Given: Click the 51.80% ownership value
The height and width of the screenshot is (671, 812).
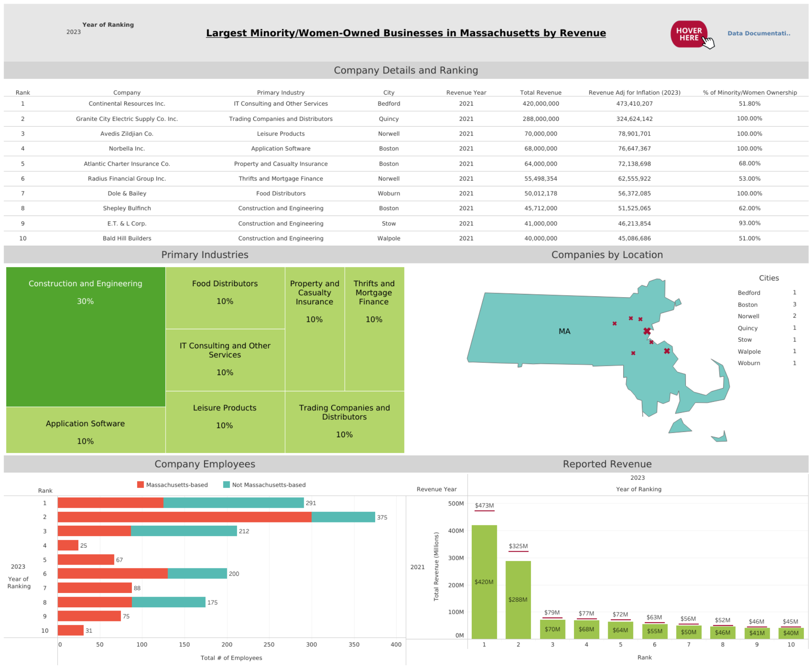Looking at the screenshot, I should click(749, 104).
